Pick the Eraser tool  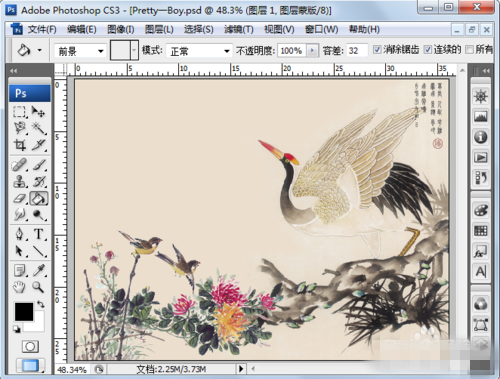[19, 198]
